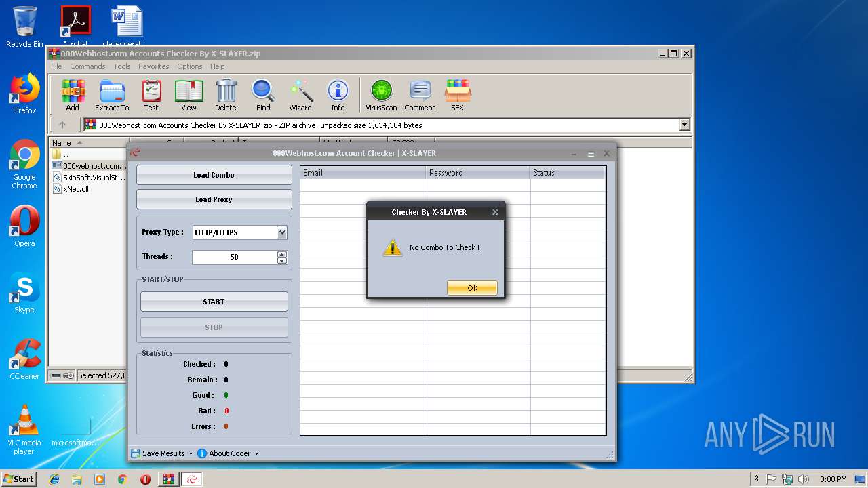Open the Options menu
This screenshot has width=868, height=488.
(190, 66)
